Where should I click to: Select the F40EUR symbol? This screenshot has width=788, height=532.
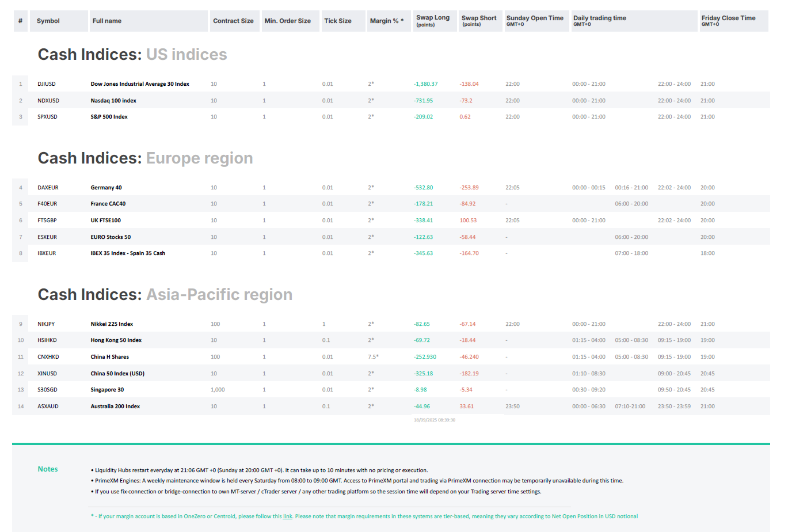pos(47,204)
